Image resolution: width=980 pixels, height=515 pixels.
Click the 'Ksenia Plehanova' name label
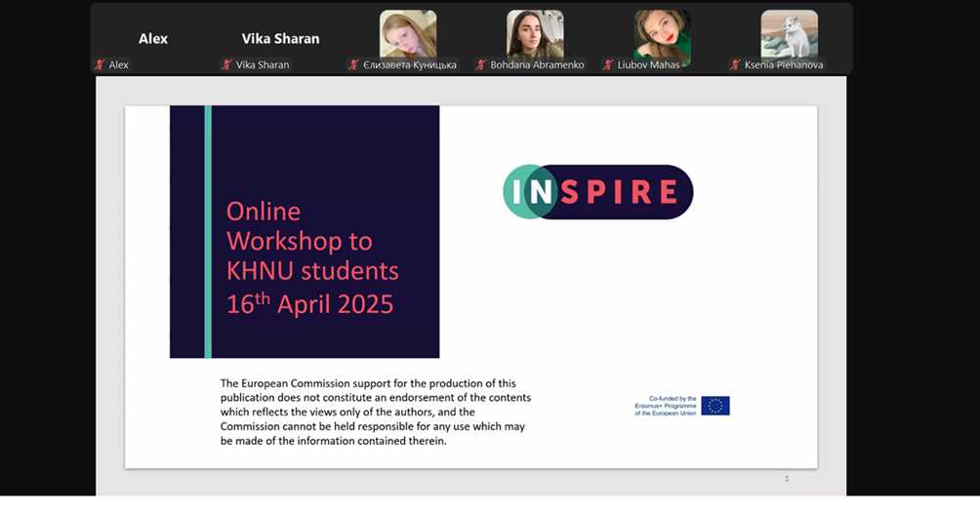pyautogui.click(x=784, y=65)
